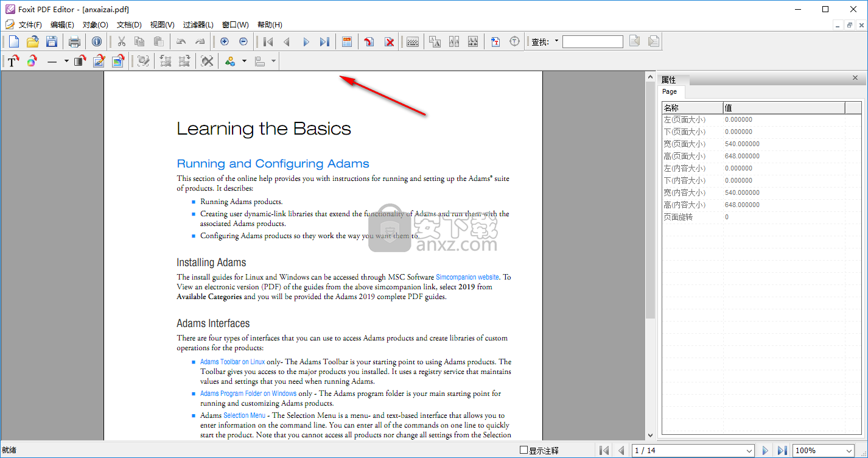Image resolution: width=868 pixels, height=458 pixels.
Task: Click the circled 'T' text tool icon
Action: [x=515, y=41]
